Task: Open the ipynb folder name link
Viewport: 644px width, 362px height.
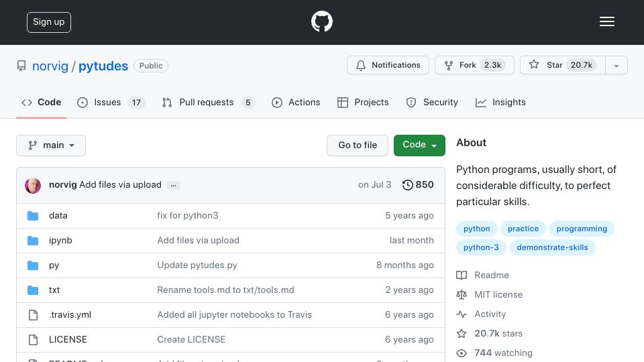Action: [60, 241]
